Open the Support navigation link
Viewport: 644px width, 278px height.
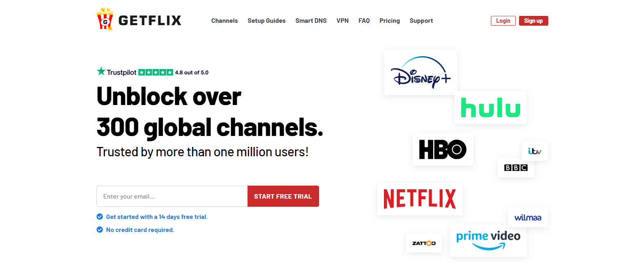point(421,21)
